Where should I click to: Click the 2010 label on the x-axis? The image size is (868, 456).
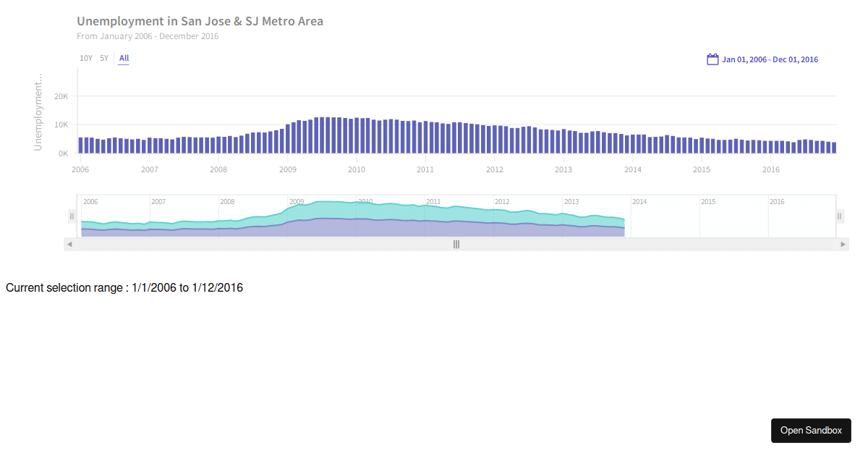tap(356, 169)
